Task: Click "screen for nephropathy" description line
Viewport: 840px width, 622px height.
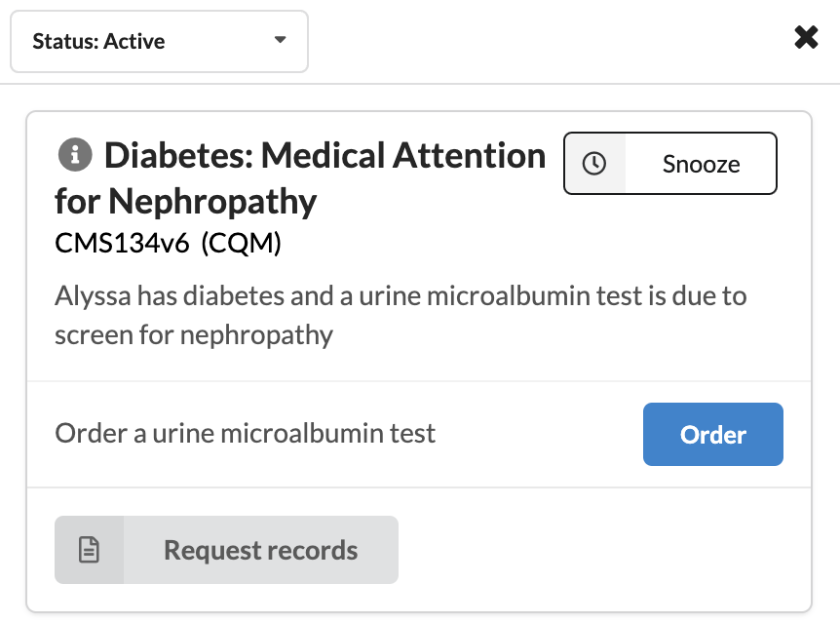Action: (194, 335)
